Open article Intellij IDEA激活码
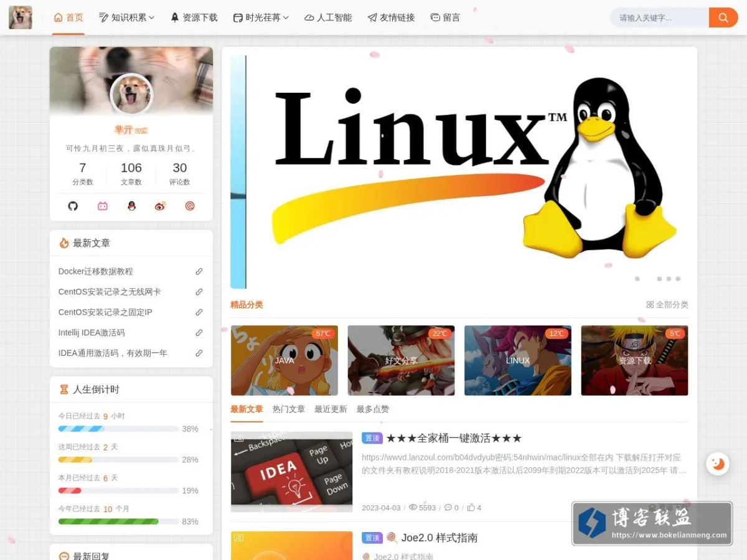The width and height of the screenshot is (747, 560). click(92, 333)
